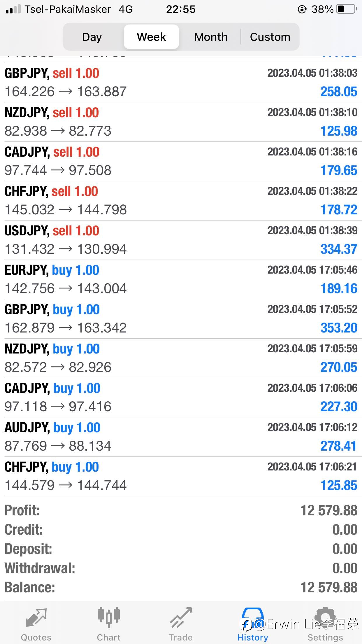
Task: Switch to the Month period
Action: pyautogui.click(x=211, y=37)
